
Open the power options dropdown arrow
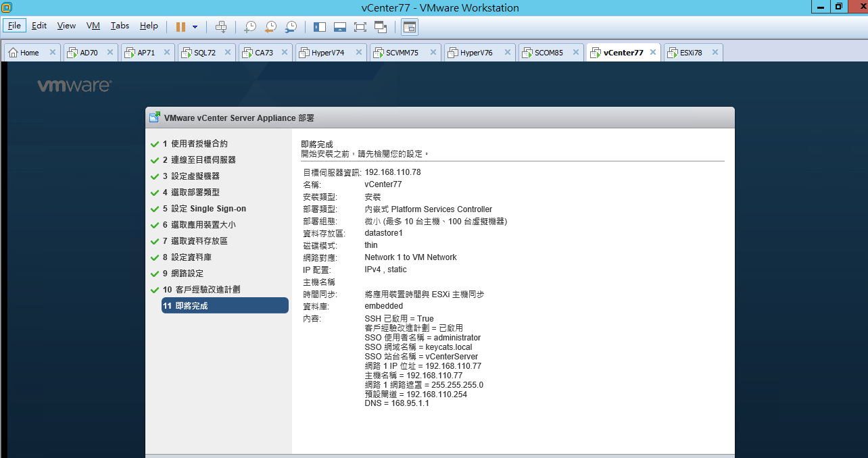tap(195, 26)
